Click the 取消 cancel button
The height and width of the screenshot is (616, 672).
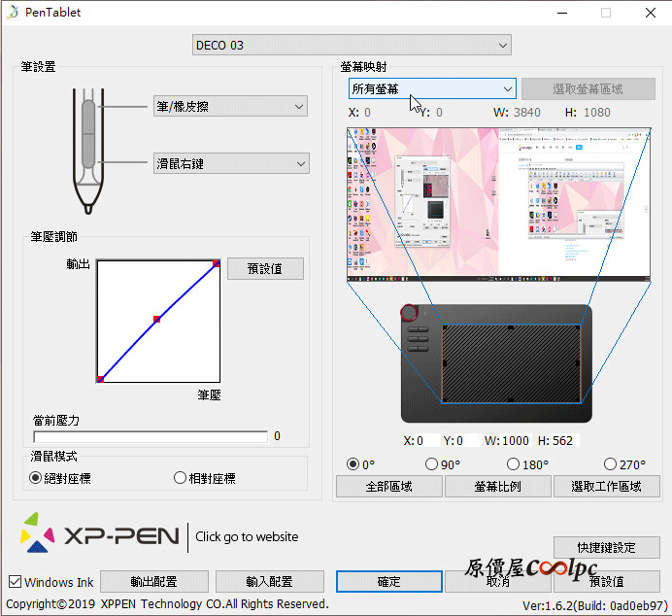(x=498, y=582)
